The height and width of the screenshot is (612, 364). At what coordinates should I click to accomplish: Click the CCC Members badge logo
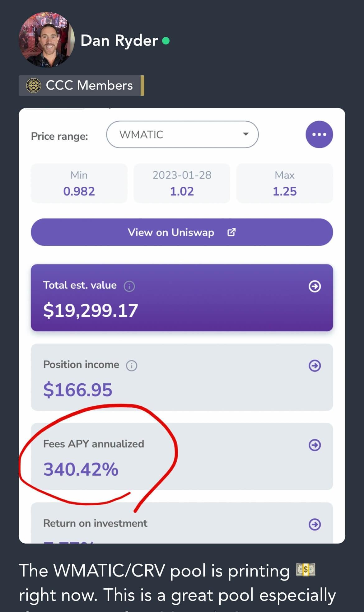click(33, 85)
